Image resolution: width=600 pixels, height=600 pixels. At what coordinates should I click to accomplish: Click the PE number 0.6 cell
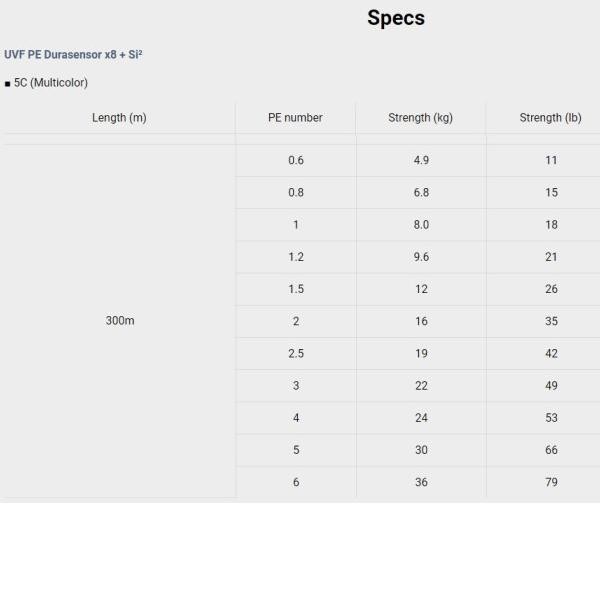[x=295, y=160]
